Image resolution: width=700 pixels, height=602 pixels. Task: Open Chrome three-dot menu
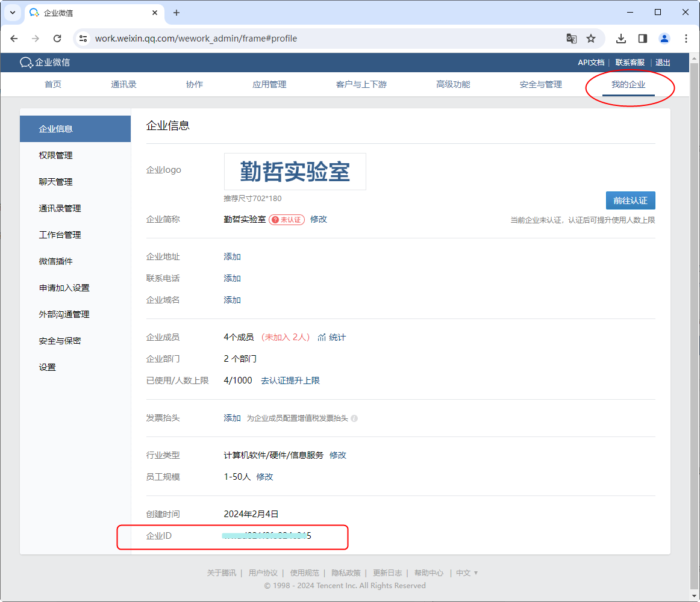(686, 39)
